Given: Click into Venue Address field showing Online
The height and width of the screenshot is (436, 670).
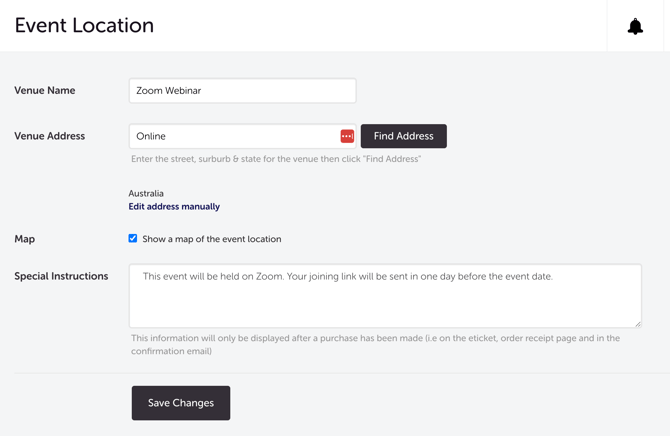Looking at the screenshot, I should click(242, 136).
